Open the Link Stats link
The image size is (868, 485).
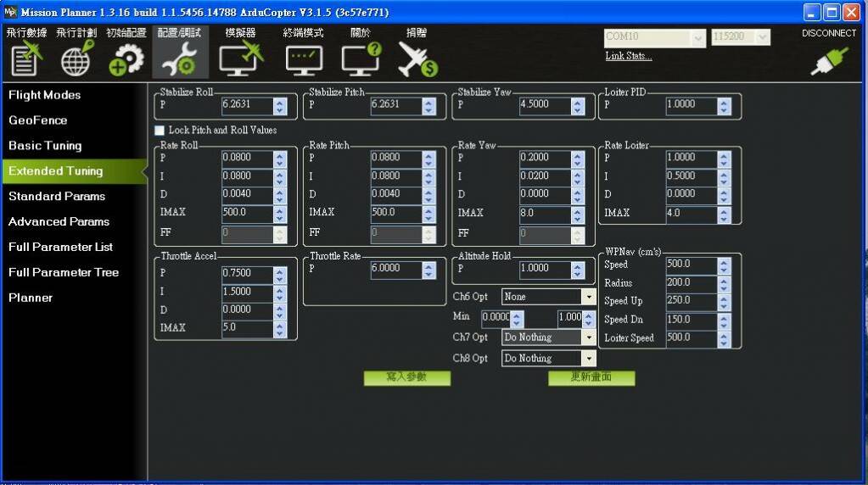(x=629, y=56)
